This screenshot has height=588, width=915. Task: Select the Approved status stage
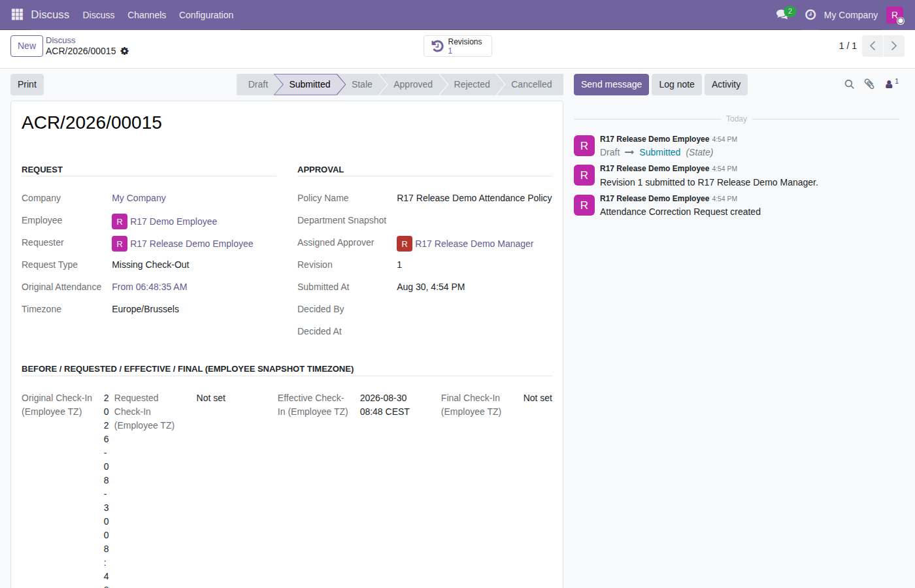[x=413, y=84]
